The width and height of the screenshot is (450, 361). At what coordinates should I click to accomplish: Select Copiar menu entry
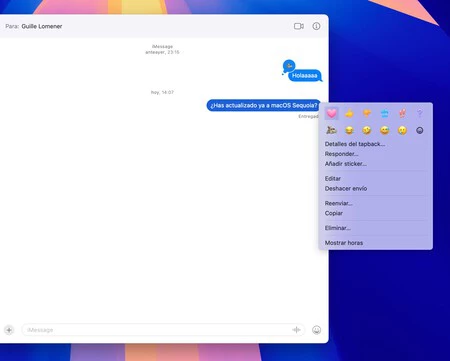[334, 213]
